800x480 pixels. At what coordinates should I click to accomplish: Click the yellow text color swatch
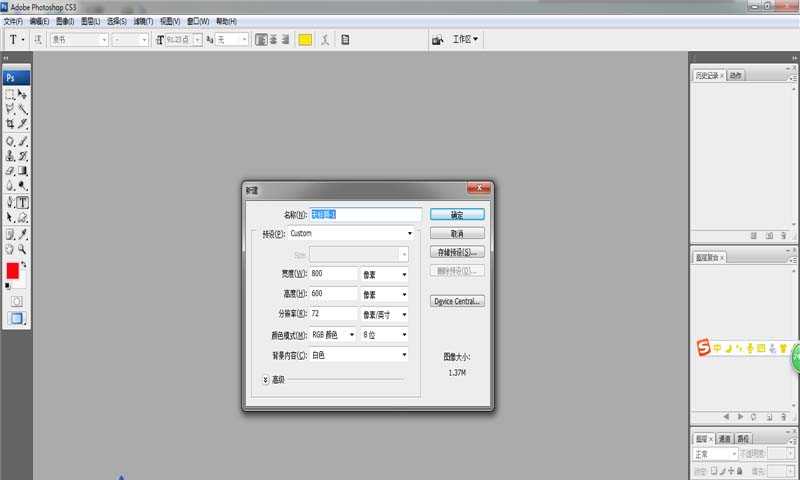(x=305, y=40)
